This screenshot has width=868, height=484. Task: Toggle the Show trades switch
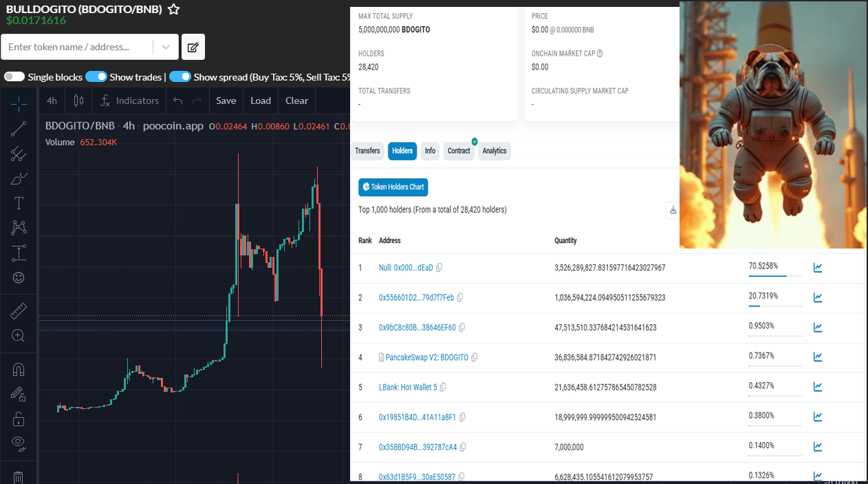click(96, 77)
